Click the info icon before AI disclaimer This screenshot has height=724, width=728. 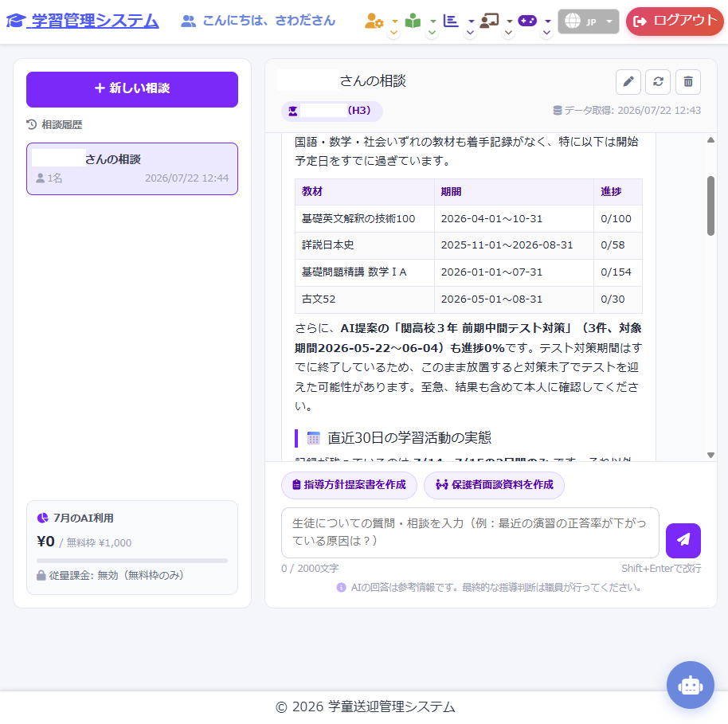click(341, 588)
